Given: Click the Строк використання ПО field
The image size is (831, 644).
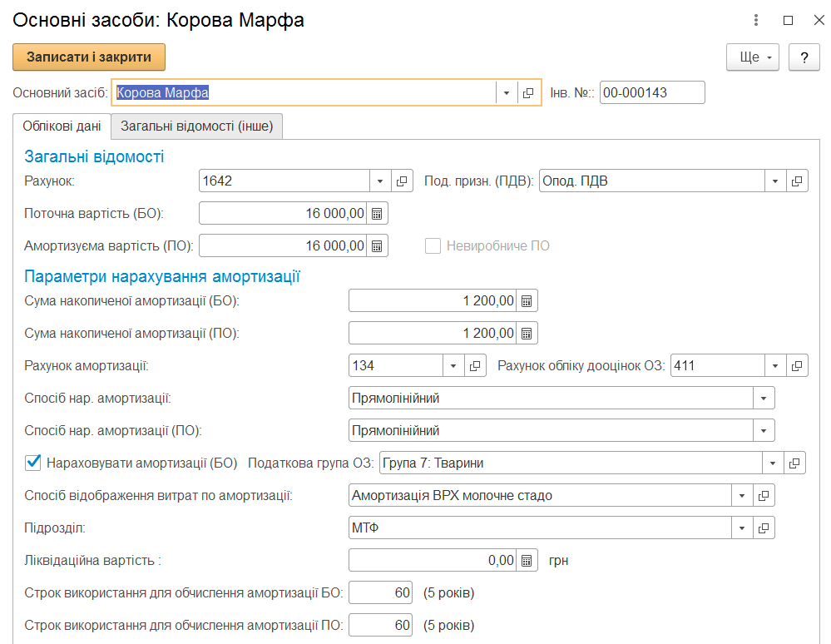Looking at the screenshot, I should pyautogui.click(x=380, y=626).
